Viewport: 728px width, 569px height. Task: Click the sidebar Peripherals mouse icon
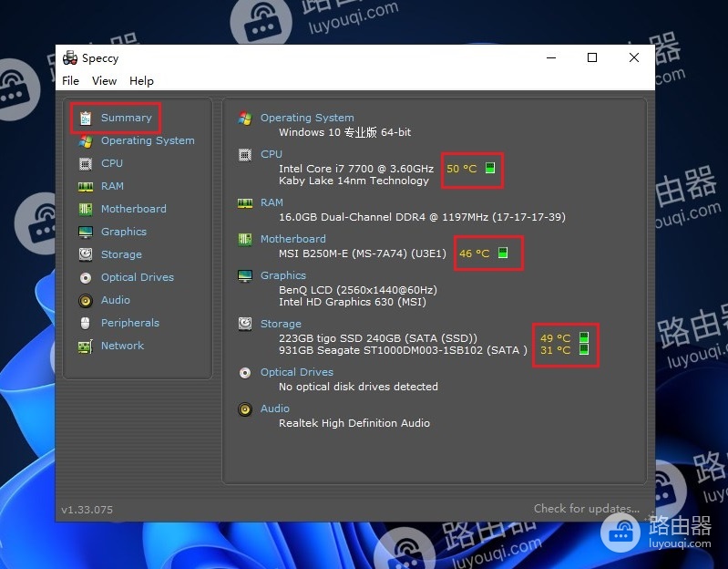[x=85, y=323]
